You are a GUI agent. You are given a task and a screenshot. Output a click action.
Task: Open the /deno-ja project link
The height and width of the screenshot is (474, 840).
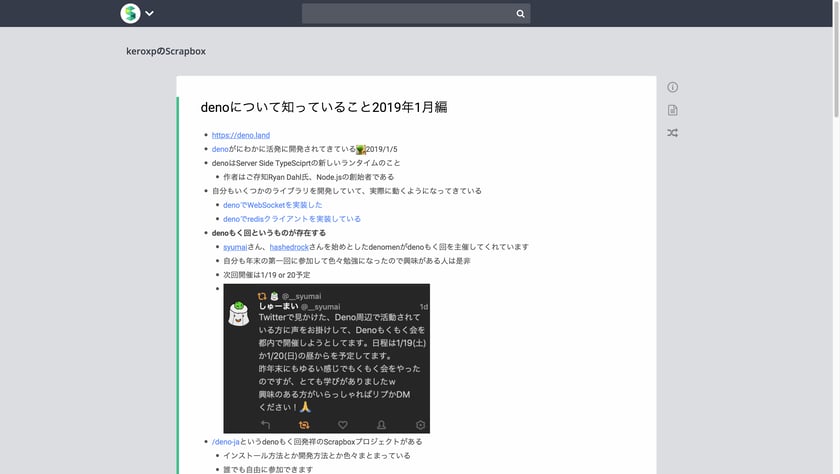pos(226,442)
